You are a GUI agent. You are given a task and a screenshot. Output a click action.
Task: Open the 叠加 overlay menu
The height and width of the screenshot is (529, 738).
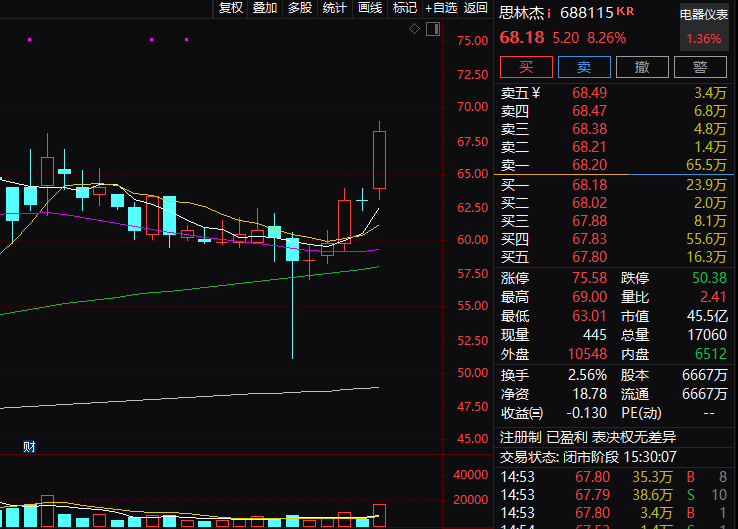[265, 8]
